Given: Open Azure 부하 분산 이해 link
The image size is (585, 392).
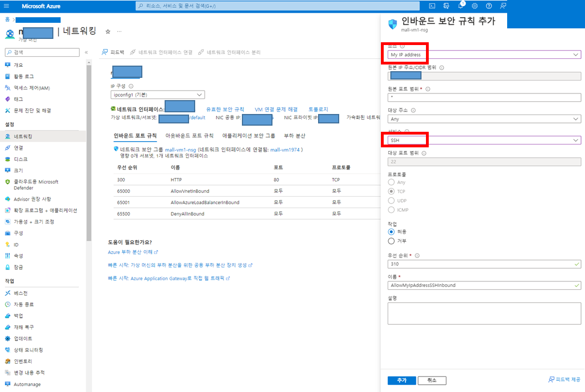Looking at the screenshot, I should (133, 252).
